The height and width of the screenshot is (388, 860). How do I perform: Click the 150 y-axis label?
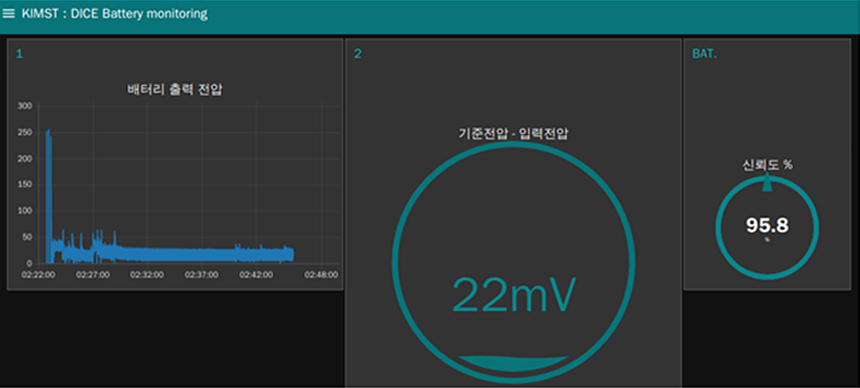(x=25, y=185)
